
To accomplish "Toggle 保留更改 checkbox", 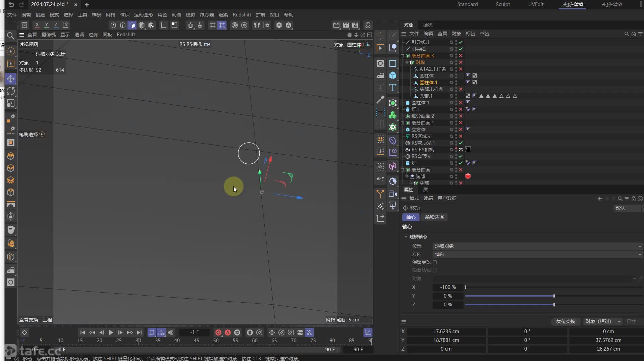I will point(435,262).
